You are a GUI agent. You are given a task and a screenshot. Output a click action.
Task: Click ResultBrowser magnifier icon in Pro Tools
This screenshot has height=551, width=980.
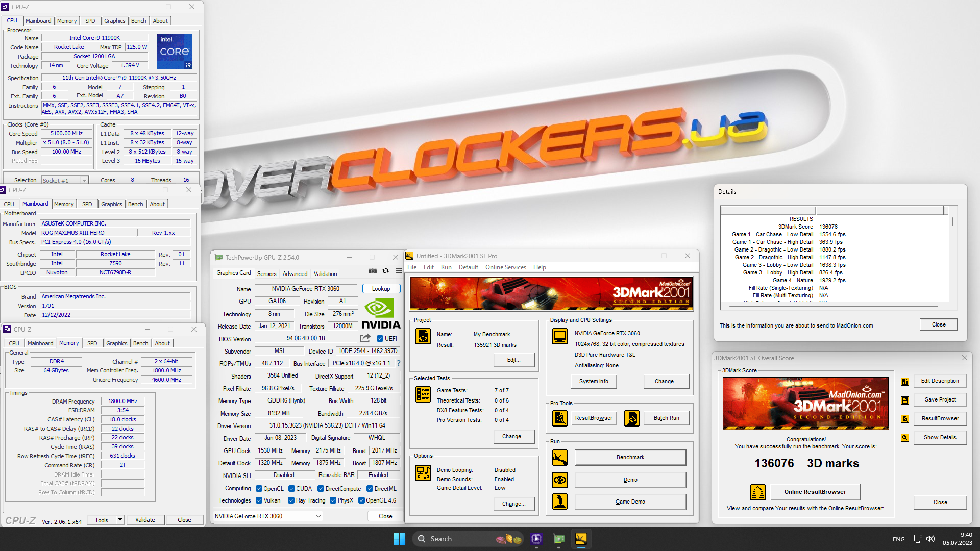[x=560, y=418]
